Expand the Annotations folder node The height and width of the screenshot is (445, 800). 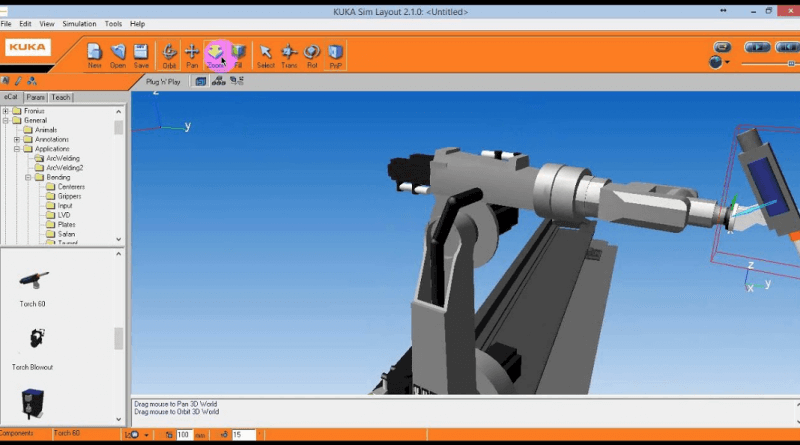coord(17,139)
